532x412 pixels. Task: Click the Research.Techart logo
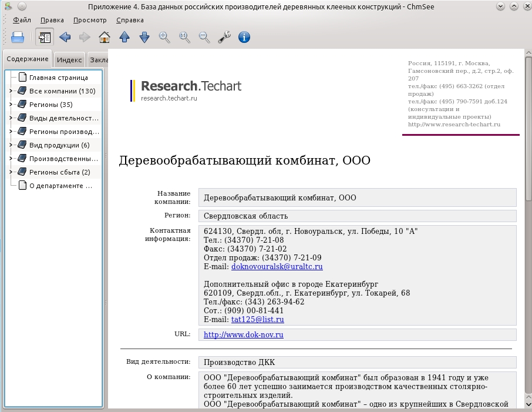pos(186,91)
